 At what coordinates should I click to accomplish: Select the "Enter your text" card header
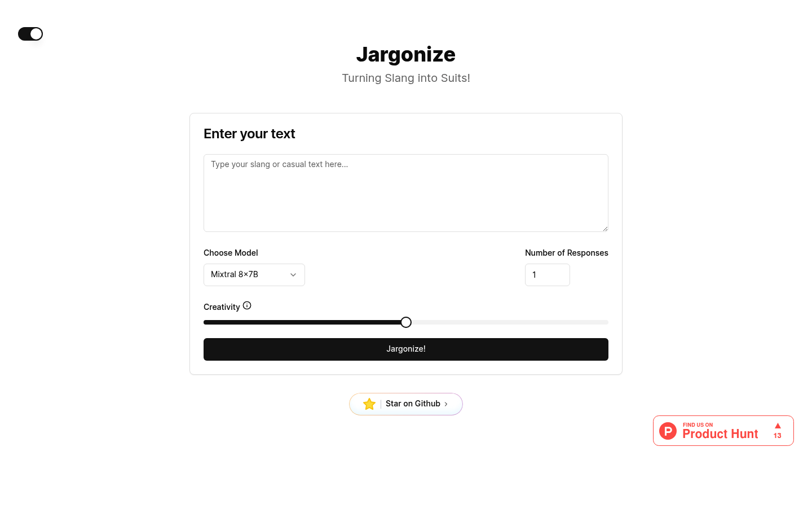249,134
